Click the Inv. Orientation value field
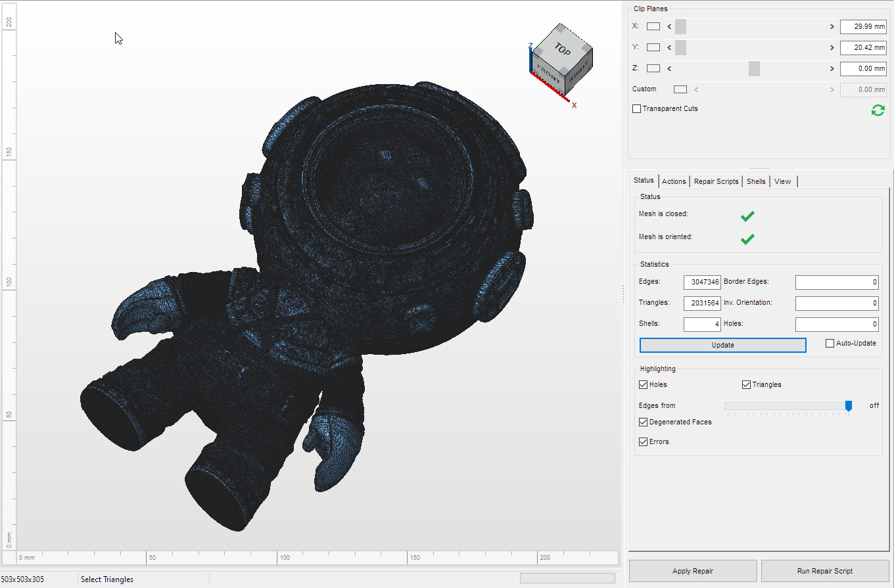The image size is (894, 588). point(837,304)
